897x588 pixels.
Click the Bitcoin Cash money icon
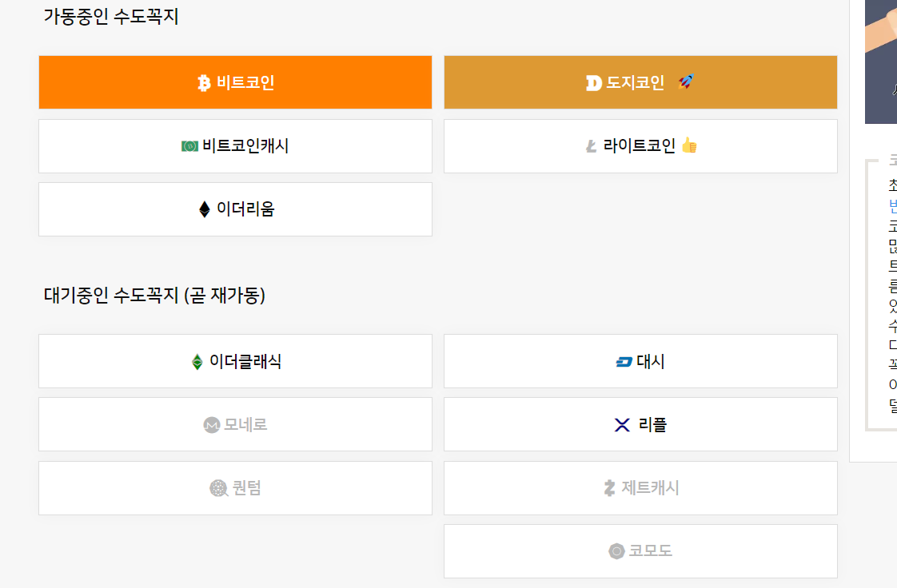[189, 146]
